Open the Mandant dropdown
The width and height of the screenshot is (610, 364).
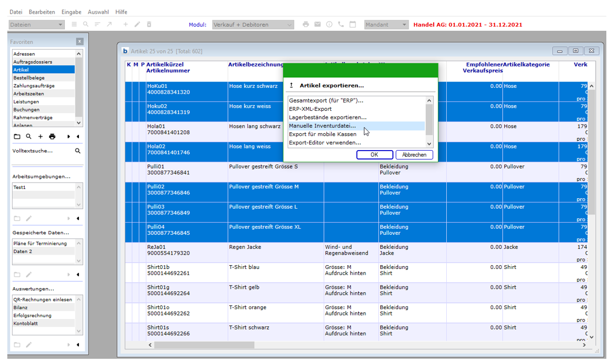[x=404, y=25]
